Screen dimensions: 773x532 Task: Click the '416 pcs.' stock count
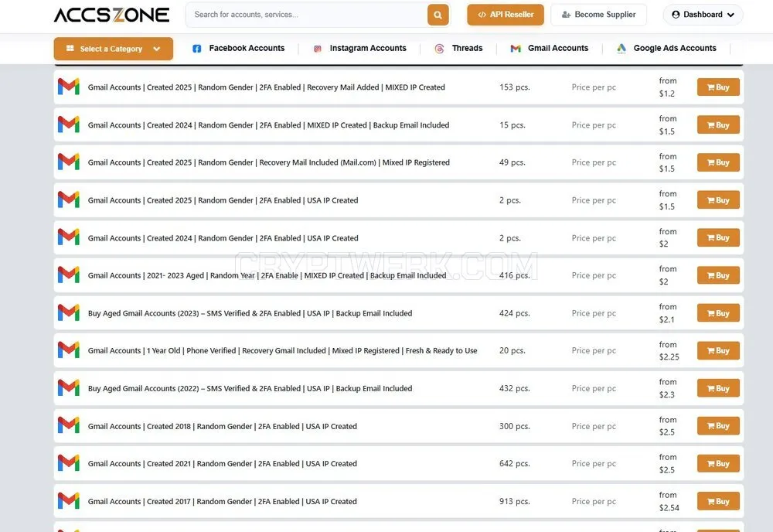[x=515, y=275]
